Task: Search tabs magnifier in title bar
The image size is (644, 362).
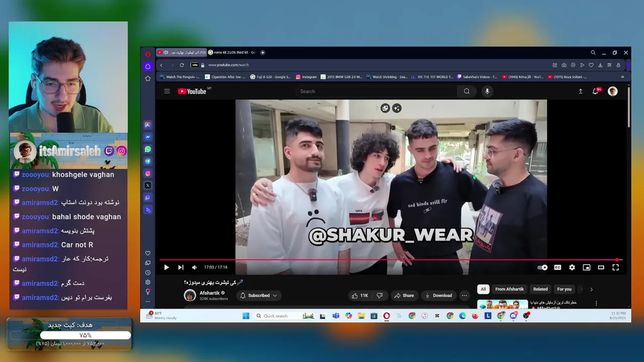Action: (593, 52)
